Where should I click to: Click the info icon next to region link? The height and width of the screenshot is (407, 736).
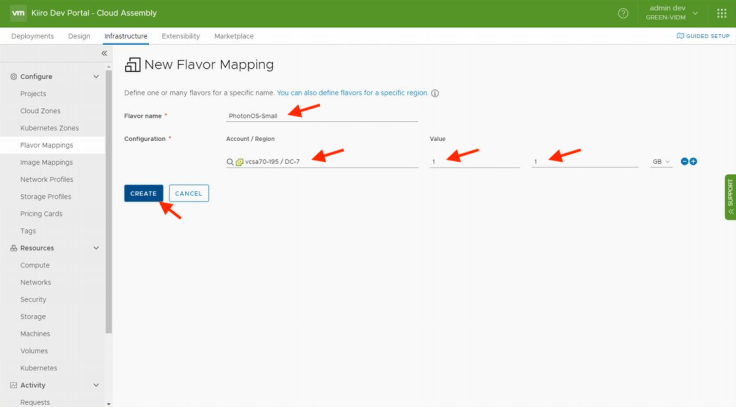click(x=435, y=93)
